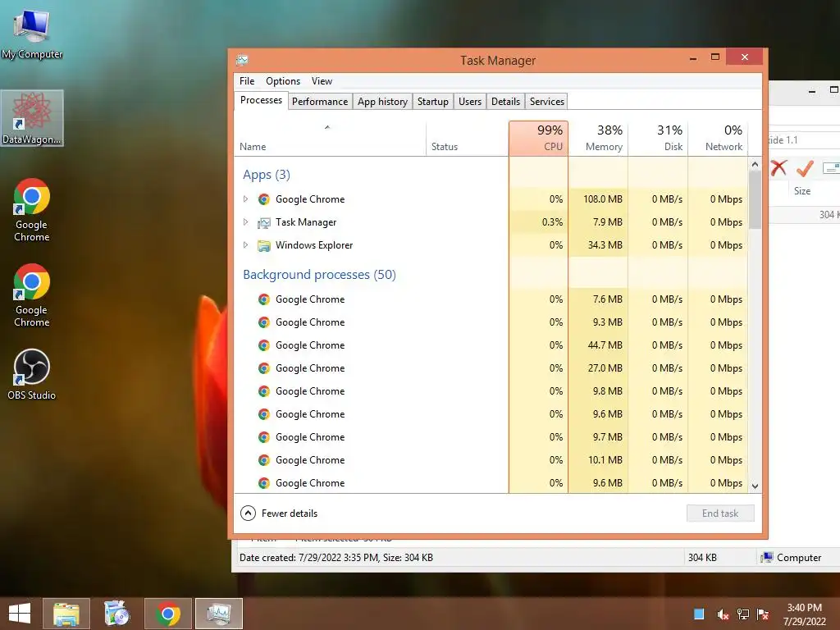Open the Action Center flag icon

tap(763, 614)
